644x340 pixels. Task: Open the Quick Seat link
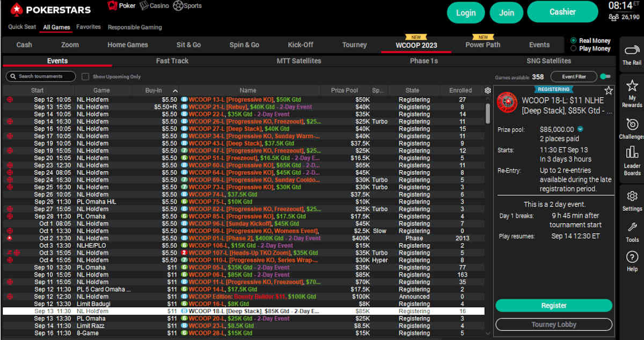point(22,27)
